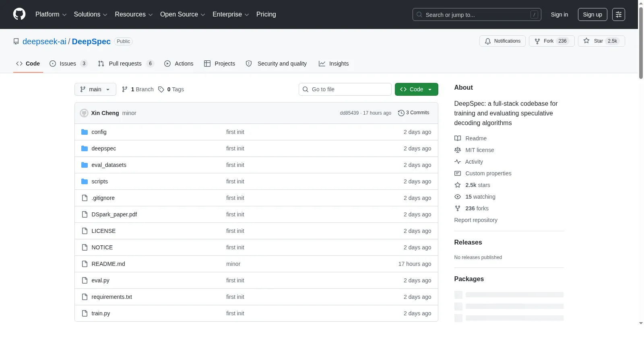Open the DeepSpec repository name link
The image size is (644, 362).
[x=91, y=41]
